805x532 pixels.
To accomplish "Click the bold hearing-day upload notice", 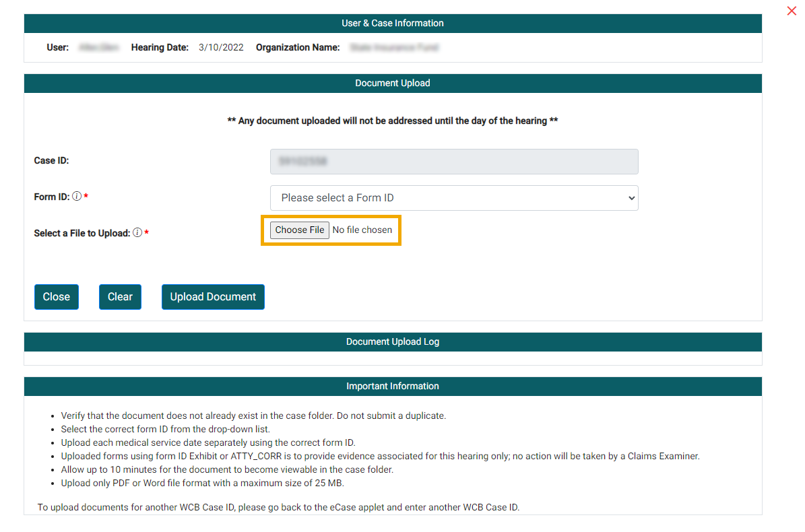I will coord(393,121).
